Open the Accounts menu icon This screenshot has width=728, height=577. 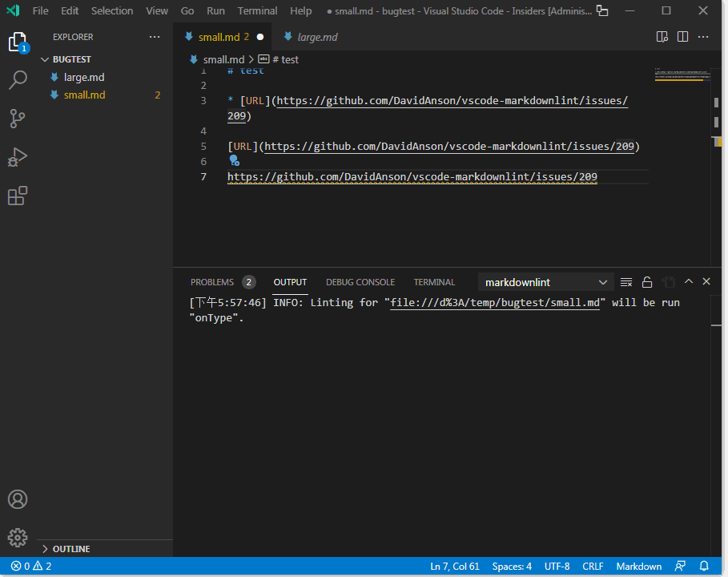(18, 499)
